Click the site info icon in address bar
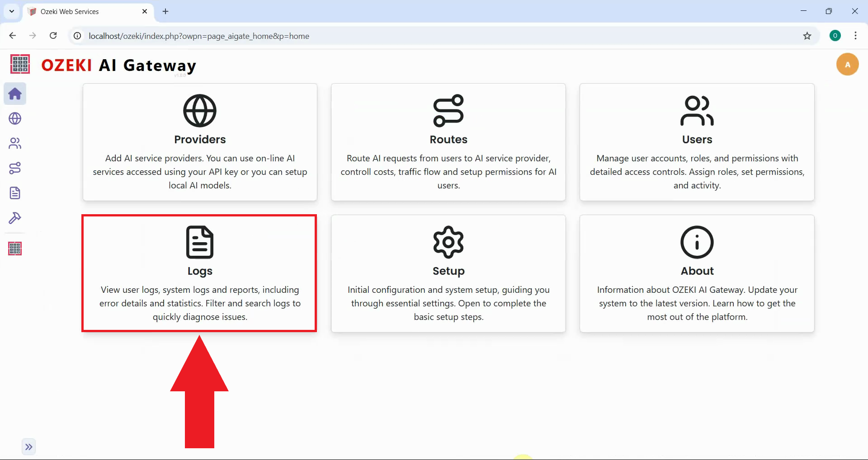 click(x=77, y=36)
